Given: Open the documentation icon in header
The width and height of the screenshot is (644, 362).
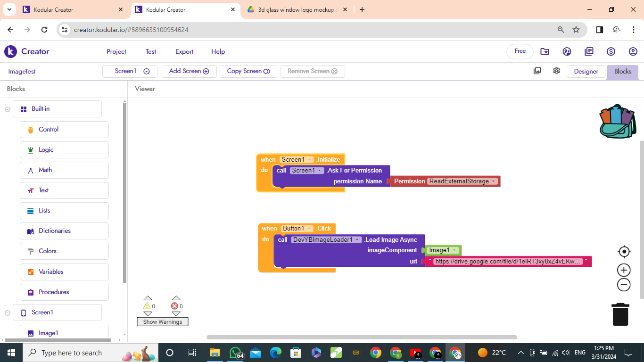Looking at the screenshot, I should 589,51.
